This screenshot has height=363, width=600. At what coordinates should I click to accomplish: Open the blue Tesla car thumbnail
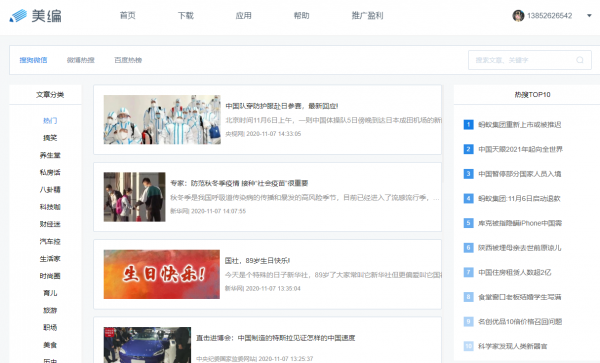coord(147,345)
